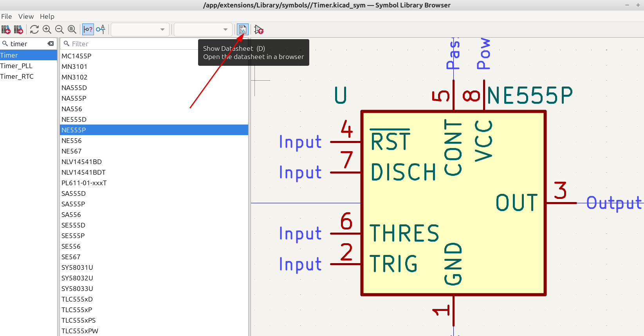Select symbol SE567
Image resolution: width=644 pixels, height=336 pixels.
154,257
